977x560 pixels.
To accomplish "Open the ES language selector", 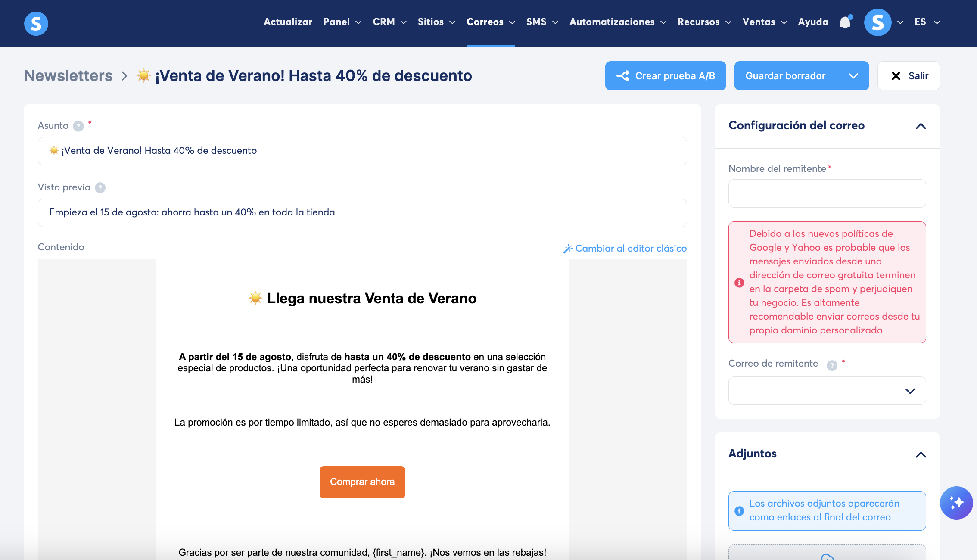I will tap(927, 22).
